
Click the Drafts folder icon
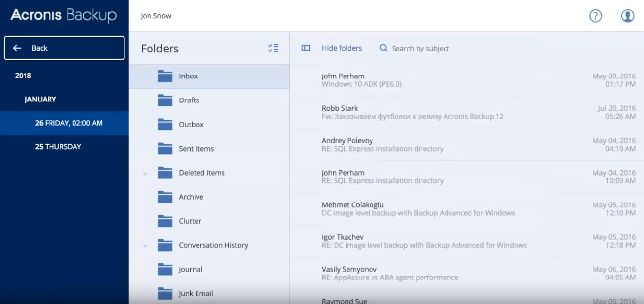point(165,100)
